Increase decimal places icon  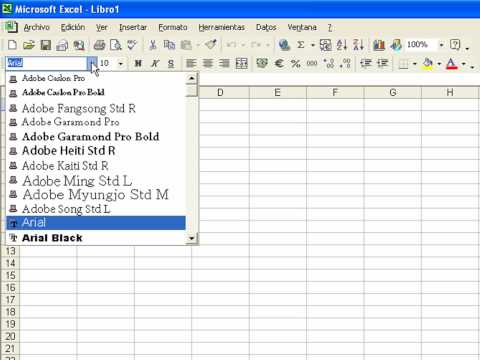click(329, 63)
